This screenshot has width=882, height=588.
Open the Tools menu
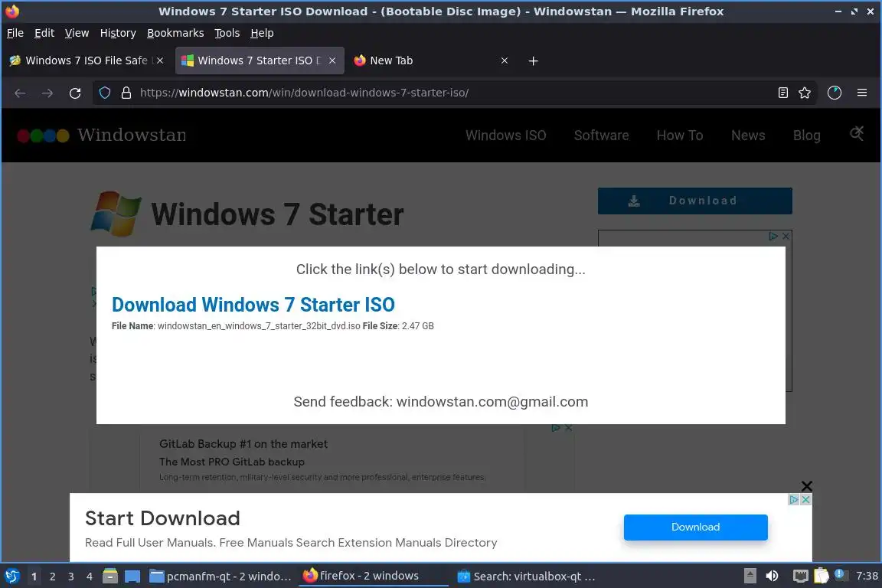pos(227,33)
